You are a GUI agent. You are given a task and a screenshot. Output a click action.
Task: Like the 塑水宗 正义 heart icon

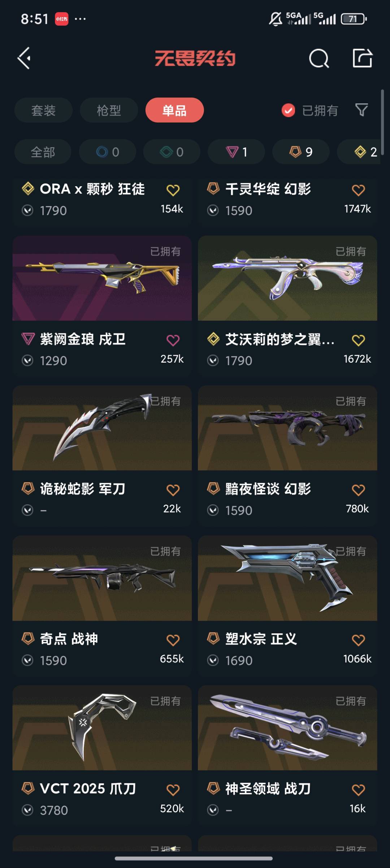point(358,640)
